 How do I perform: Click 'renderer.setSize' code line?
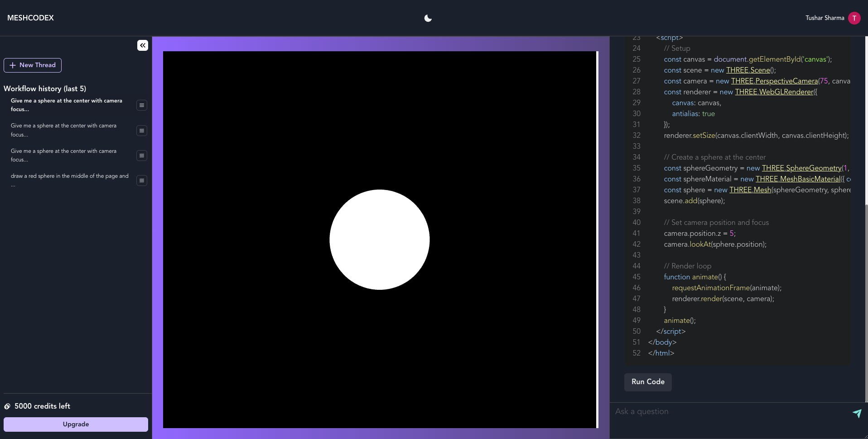pyautogui.click(x=757, y=136)
